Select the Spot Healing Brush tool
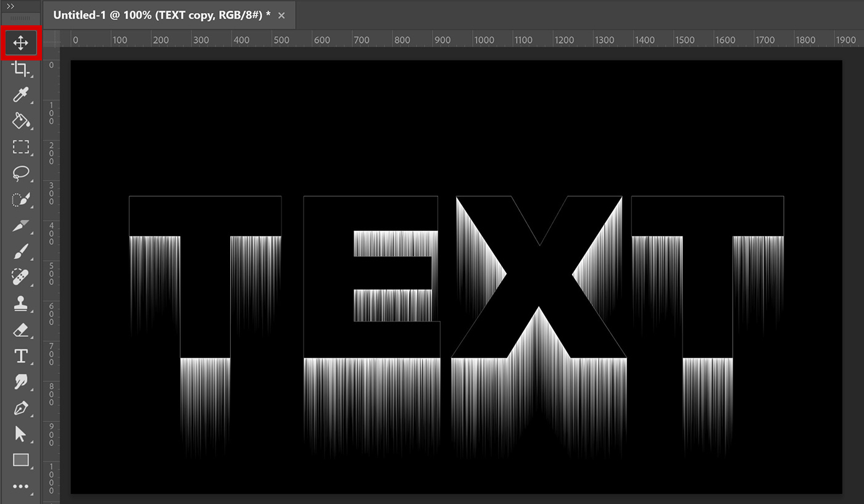 click(x=20, y=278)
